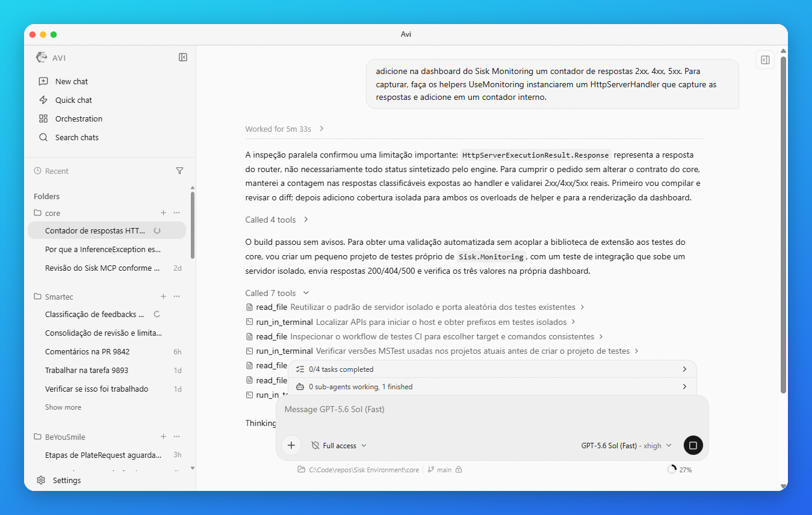The width and height of the screenshot is (812, 515).
Task: Open chat 'Consolidação de revisão e limita...'
Action: pos(107,333)
